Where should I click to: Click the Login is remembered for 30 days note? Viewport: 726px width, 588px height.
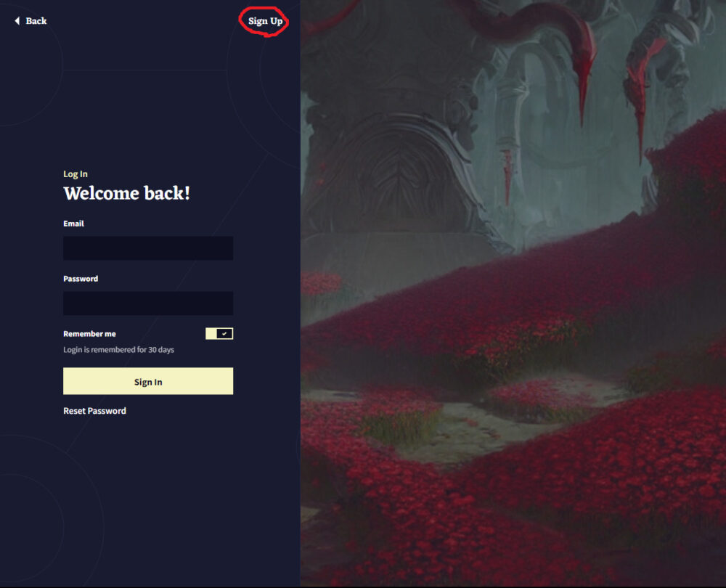click(118, 350)
